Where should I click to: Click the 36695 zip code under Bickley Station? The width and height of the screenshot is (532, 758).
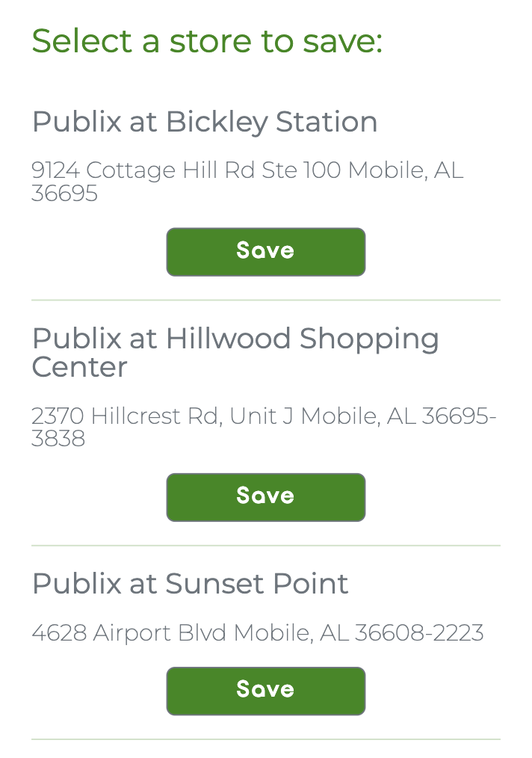coord(64,194)
